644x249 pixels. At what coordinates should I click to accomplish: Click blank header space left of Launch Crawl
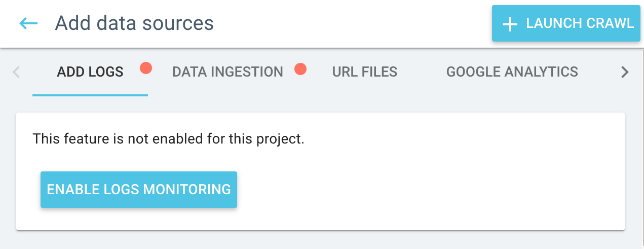[355, 23]
